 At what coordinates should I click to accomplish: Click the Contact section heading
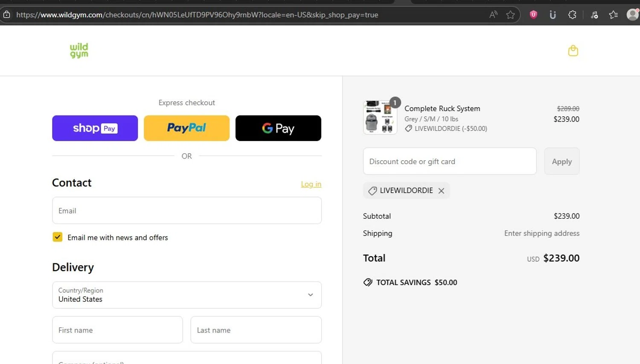(72, 183)
